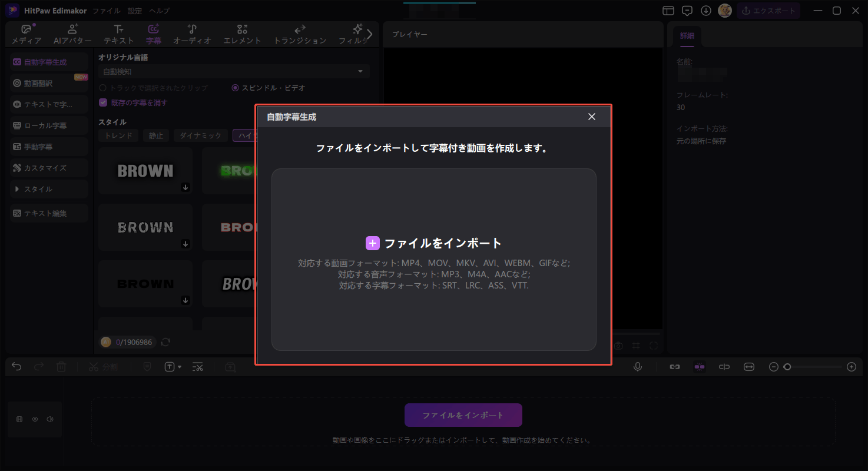Open the AIアバター panel
This screenshot has height=471, width=868.
tap(72, 34)
